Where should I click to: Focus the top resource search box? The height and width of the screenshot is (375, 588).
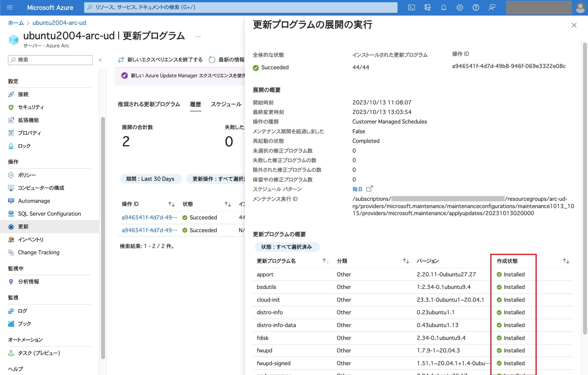point(241,8)
